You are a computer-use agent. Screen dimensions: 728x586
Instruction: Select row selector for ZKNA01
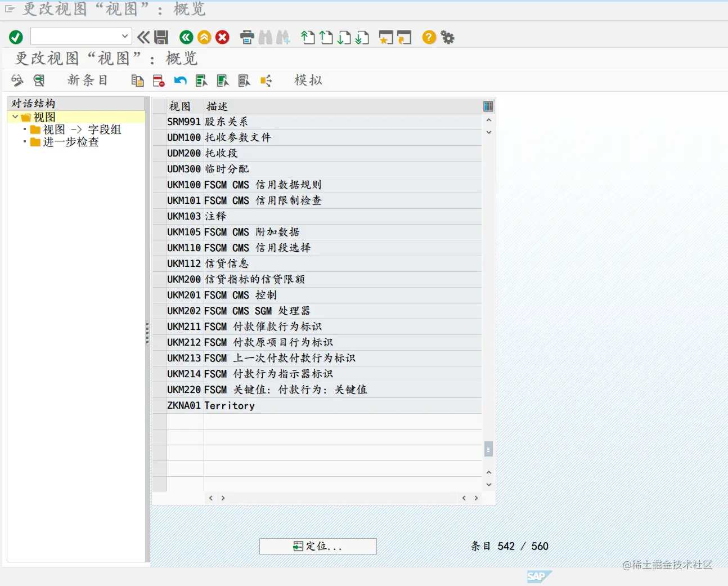(x=160, y=405)
